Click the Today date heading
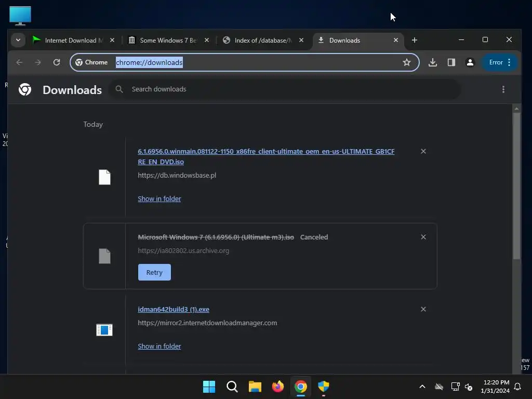 (x=93, y=124)
